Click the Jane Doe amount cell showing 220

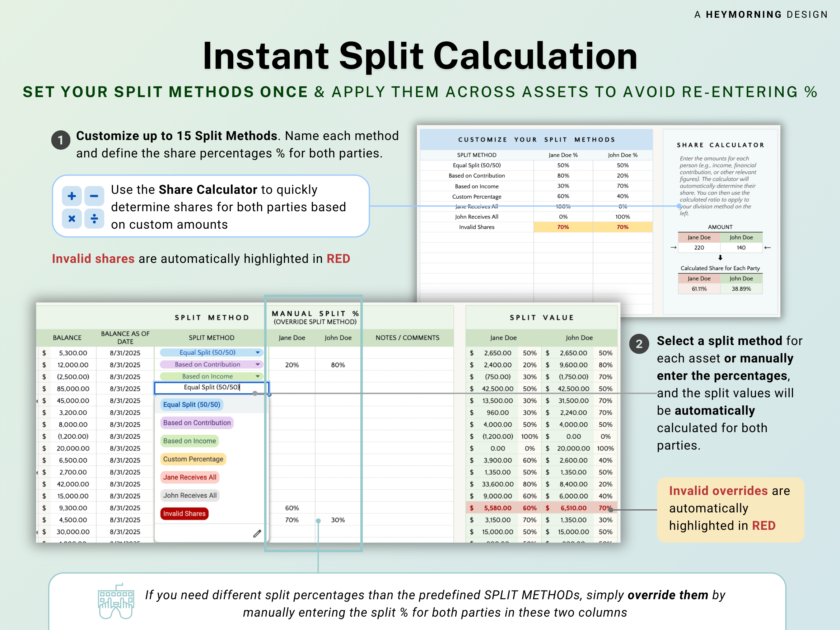pyautogui.click(x=698, y=247)
